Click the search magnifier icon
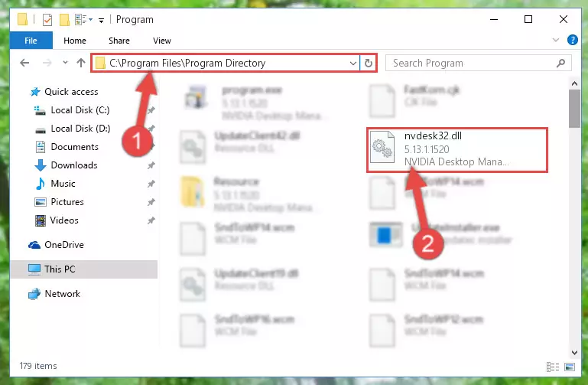This screenshot has width=588, height=385. pyautogui.click(x=560, y=63)
